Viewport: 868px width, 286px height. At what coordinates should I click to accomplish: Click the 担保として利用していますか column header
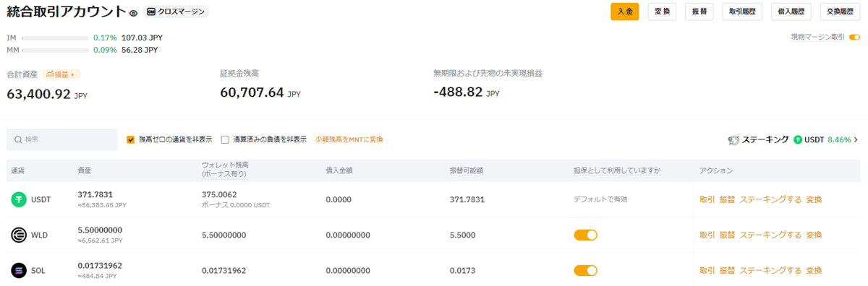pyautogui.click(x=618, y=170)
